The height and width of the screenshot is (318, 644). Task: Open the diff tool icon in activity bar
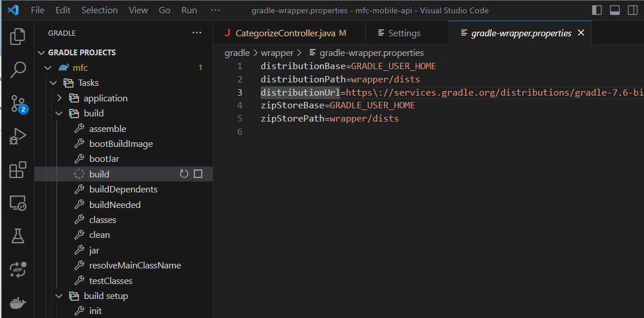[x=17, y=270]
